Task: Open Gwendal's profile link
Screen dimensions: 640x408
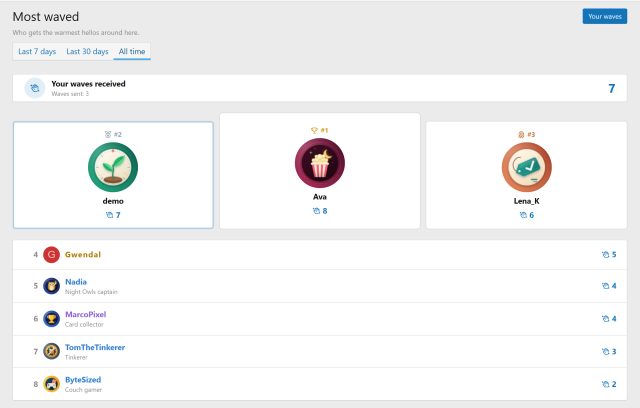Action: (x=83, y=255)
